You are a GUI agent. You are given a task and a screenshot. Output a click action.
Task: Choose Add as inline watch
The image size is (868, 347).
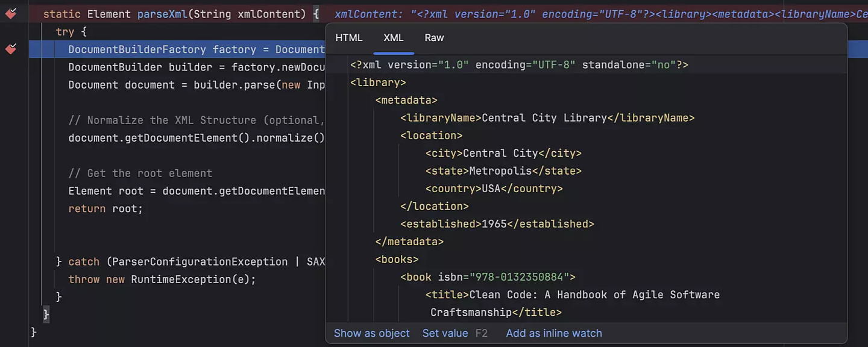(553, 333)
